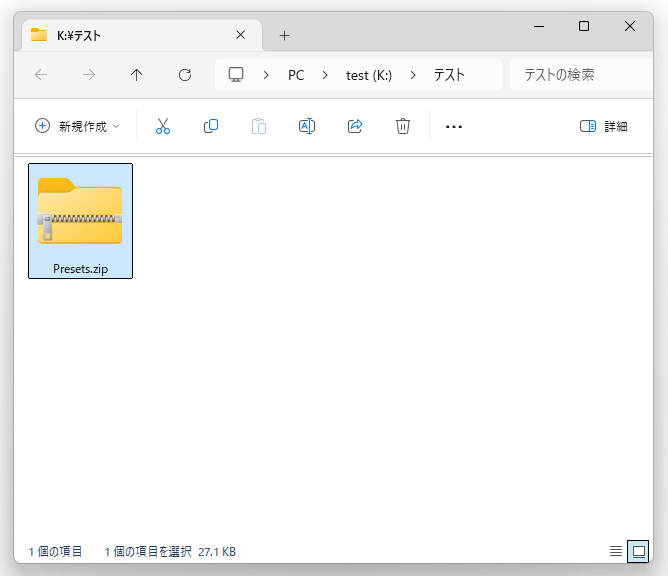Share the selected file
This screenshot has height=576, width=668.
coord(355,126)
